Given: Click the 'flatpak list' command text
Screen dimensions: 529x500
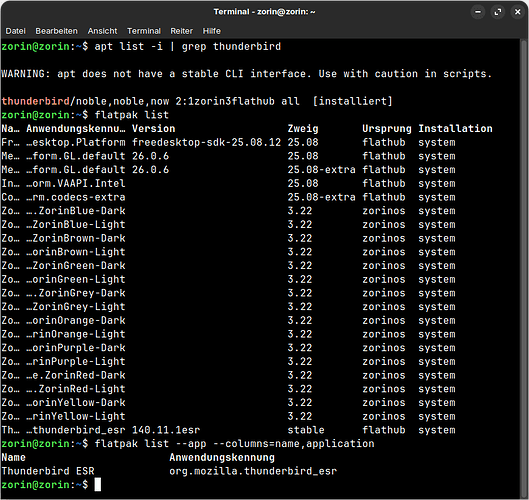Looking at the screenshot, I should click(132, 115).
